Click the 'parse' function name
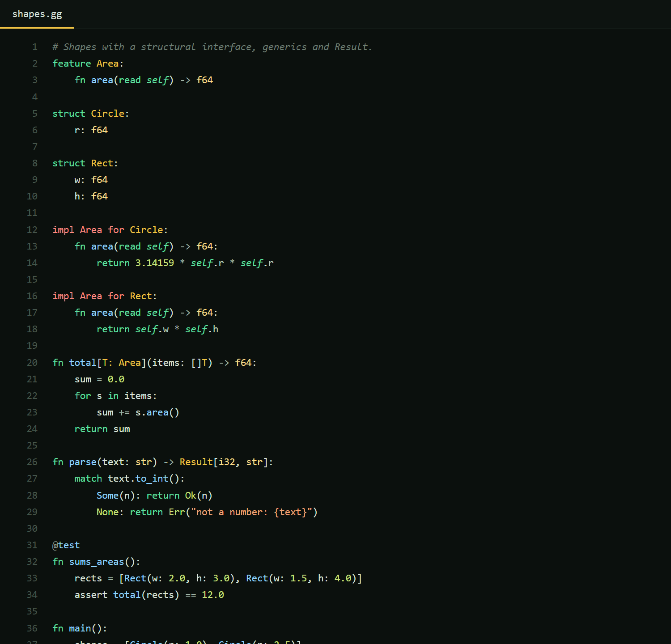This screenshot has height=644, width=671. [x=83, y=462]
